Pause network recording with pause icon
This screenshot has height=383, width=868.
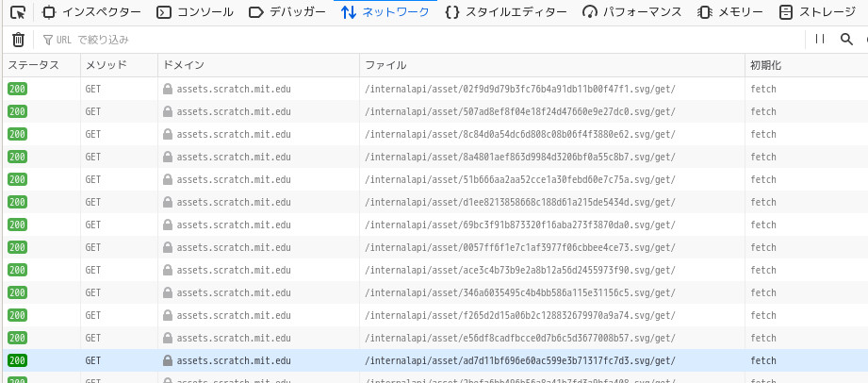coord(820,39)
